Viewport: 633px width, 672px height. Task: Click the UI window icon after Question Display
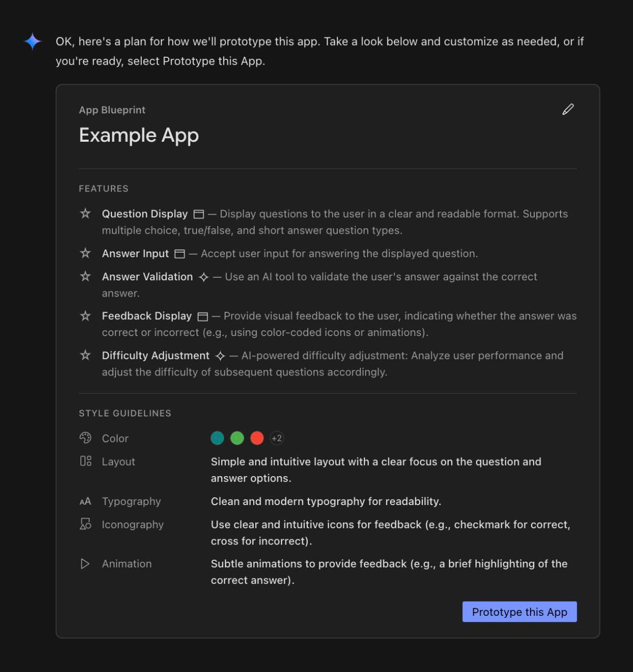coord(199,214)
